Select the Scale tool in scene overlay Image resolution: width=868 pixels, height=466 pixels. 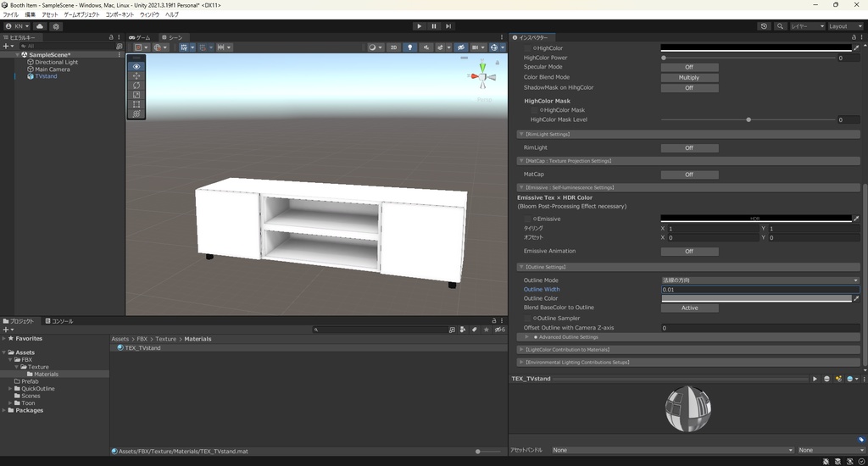click(x=136, y=95)
